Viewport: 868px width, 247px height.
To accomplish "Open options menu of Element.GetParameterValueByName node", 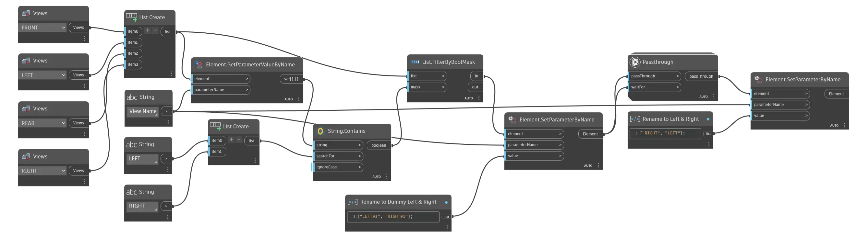I will 299,99.
